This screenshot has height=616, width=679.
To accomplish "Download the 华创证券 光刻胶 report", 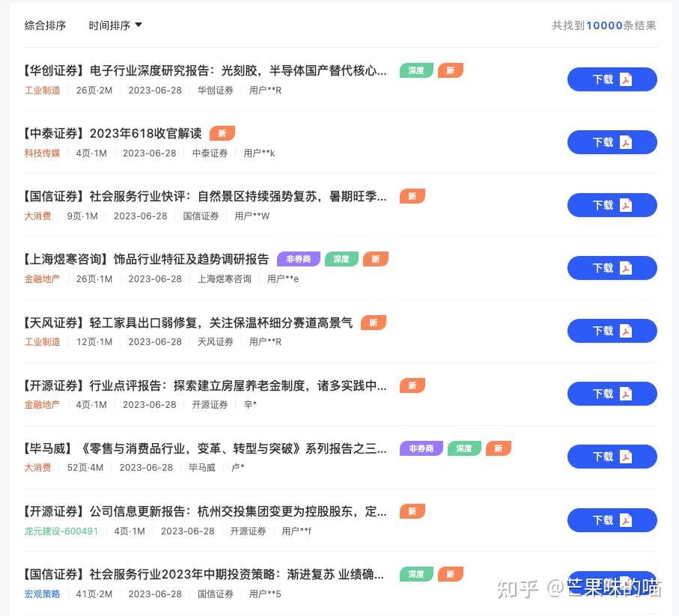I will (612, 79).
